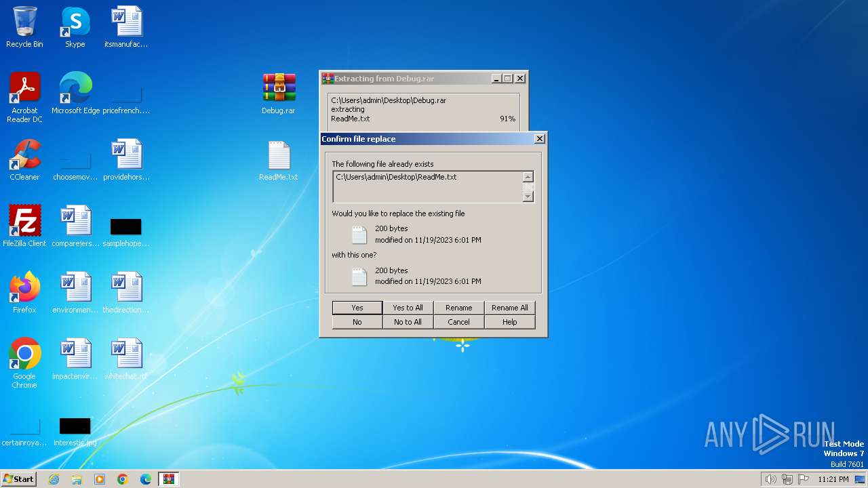Select the itsmanufac... Word document icon
The image size is (868, 488).
click(126, 27)
